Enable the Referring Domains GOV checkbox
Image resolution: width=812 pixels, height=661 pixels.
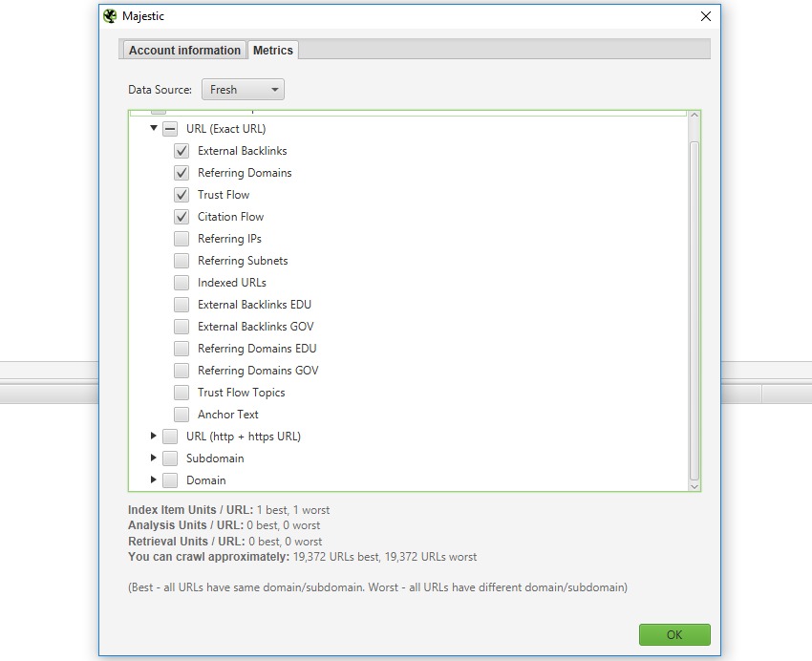182,371
